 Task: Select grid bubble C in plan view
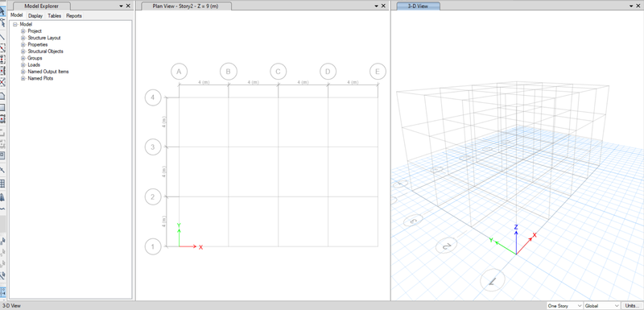click(278, 72)
